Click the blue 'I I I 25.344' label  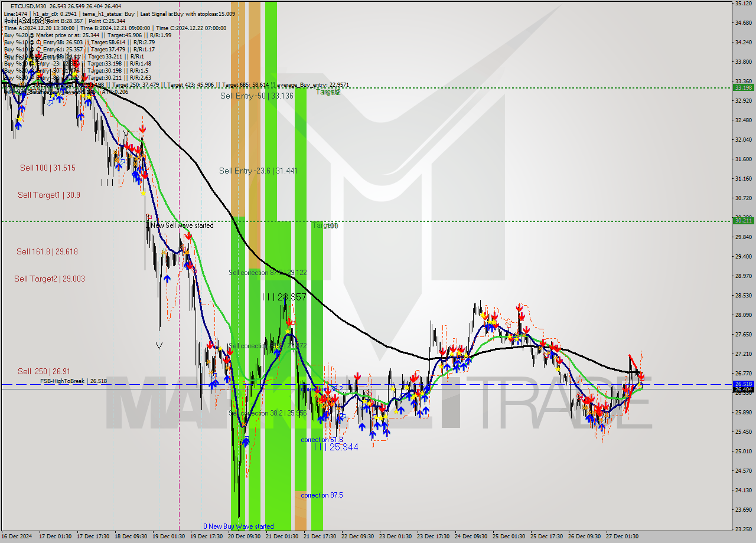click(335, 447)
